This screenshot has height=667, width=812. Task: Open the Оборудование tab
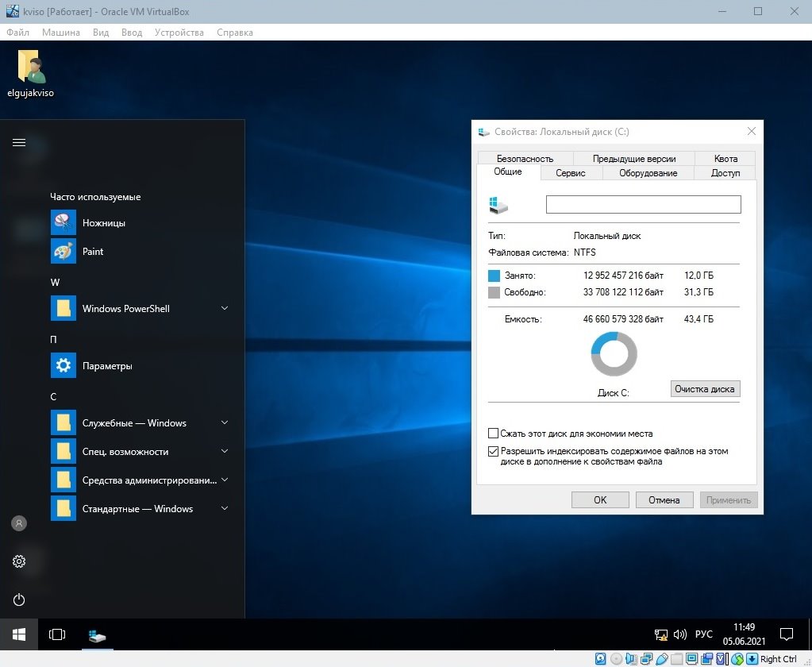[x=648, y=173]
